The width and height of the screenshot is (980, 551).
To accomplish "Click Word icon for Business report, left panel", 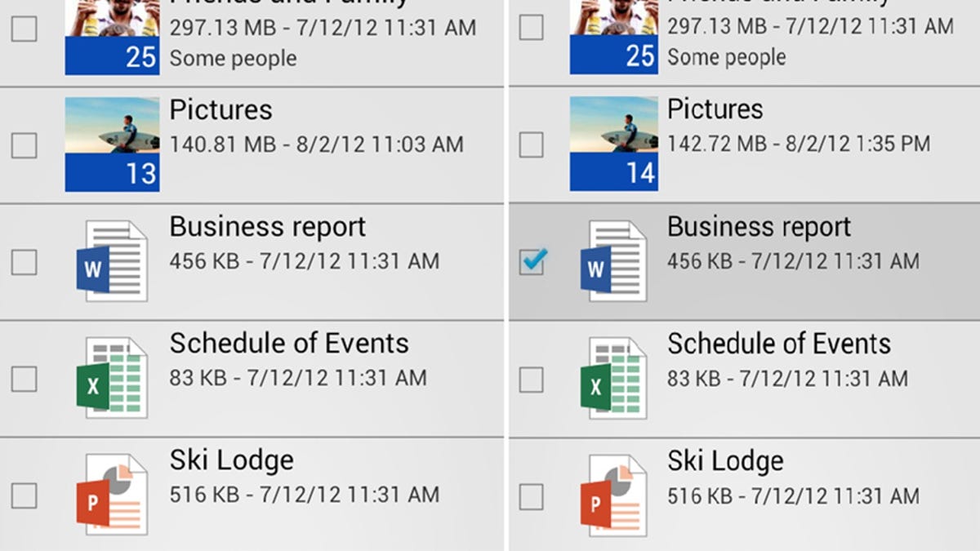I will [x=112, y=262].
